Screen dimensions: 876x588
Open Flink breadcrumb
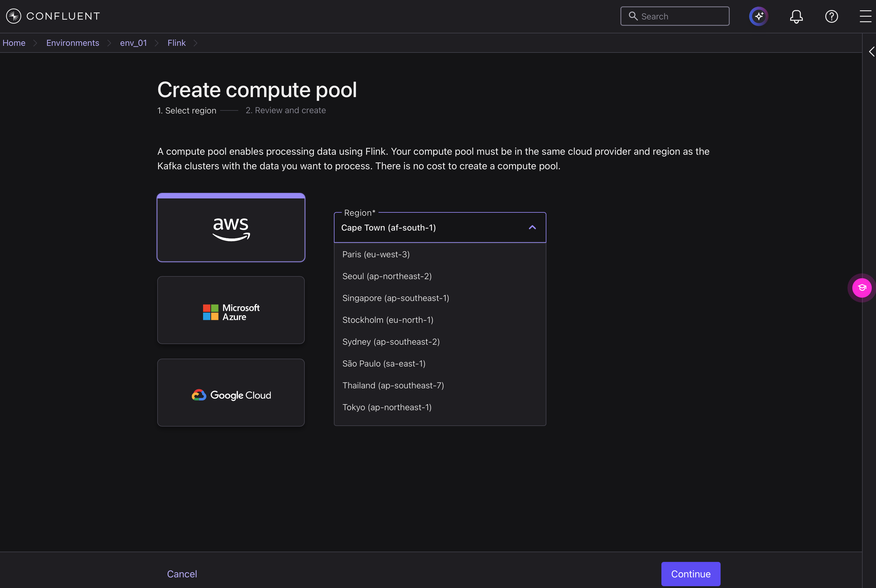[176, 43]
